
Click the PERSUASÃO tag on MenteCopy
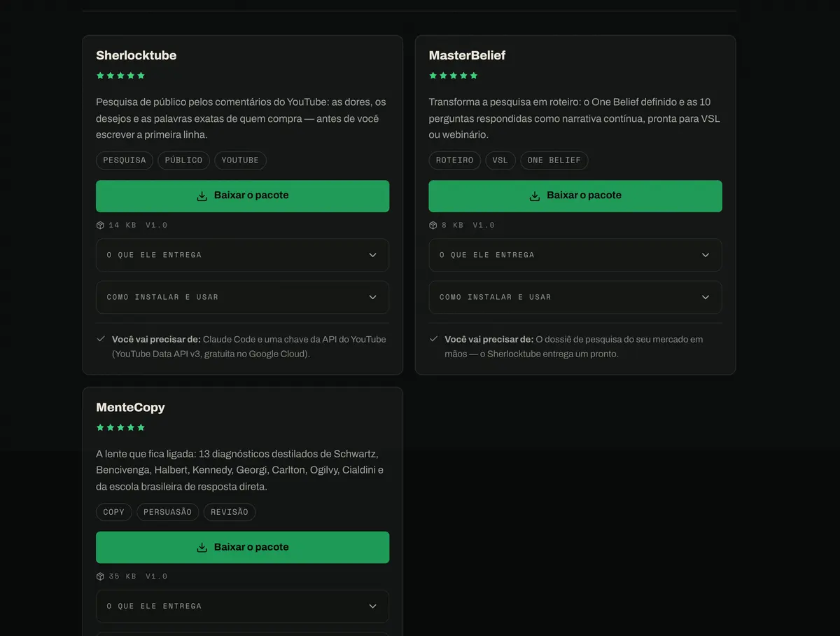(168, 512)
